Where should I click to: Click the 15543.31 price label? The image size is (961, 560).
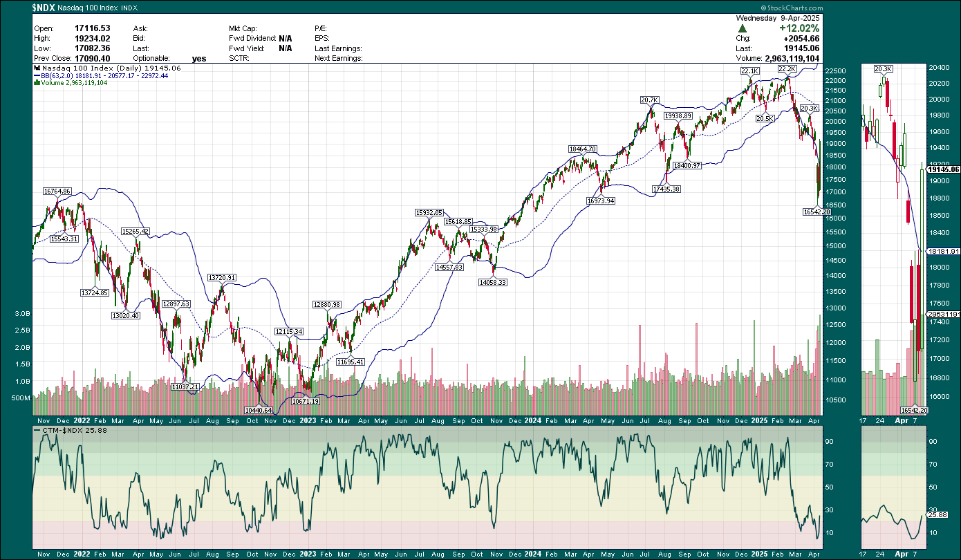point(64,239)
